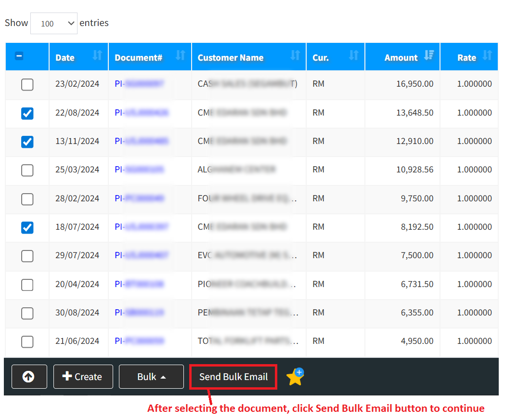Sort by Date column sort icon
The height and width of the screenshot is (420, 505).
coord(97,56)
